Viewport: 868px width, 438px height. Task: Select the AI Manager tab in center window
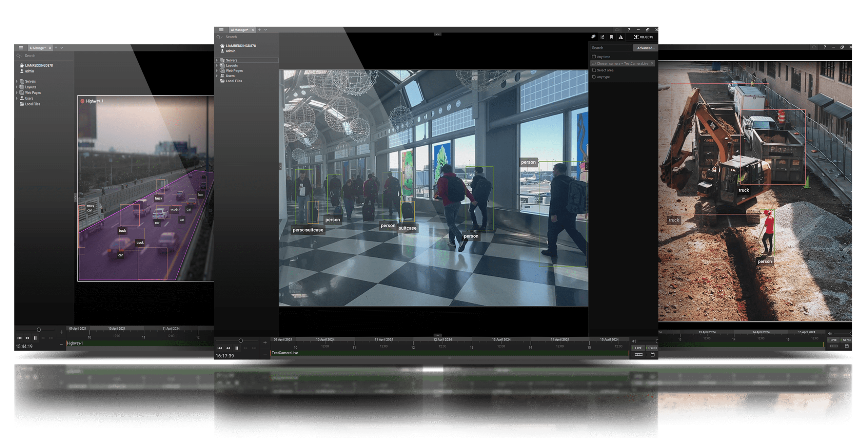coord(239,30)
